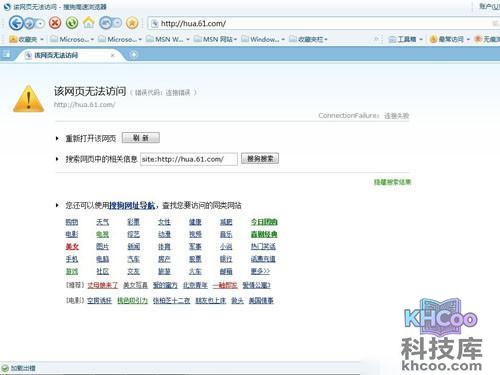
Task: Open the 手机 mobile phone link
Action: tap(72, 259)
